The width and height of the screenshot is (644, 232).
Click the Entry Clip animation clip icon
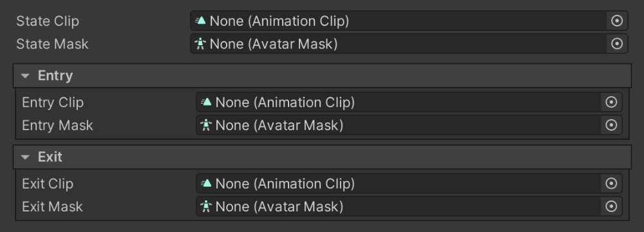click(x=206, y=102)
